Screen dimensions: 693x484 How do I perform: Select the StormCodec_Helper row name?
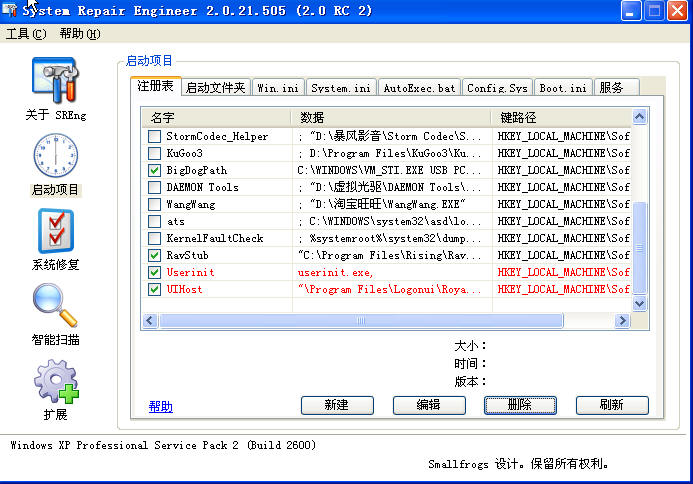tap(217, 137)
